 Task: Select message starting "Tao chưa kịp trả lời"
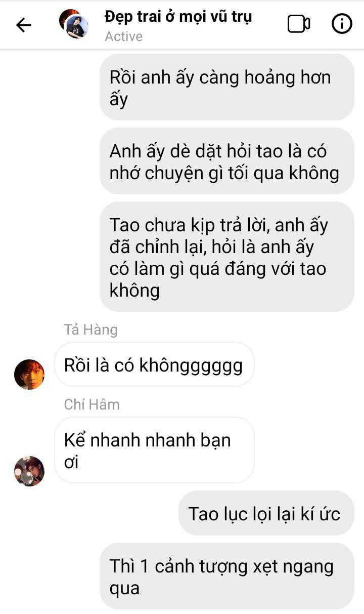pos(227,257)
